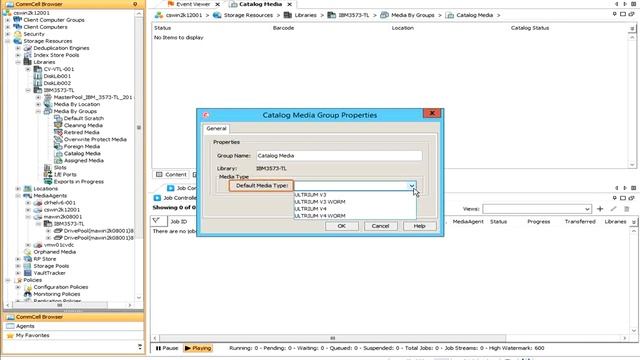
Task: Expand the Client Computers node
Action: click(8, 27)
